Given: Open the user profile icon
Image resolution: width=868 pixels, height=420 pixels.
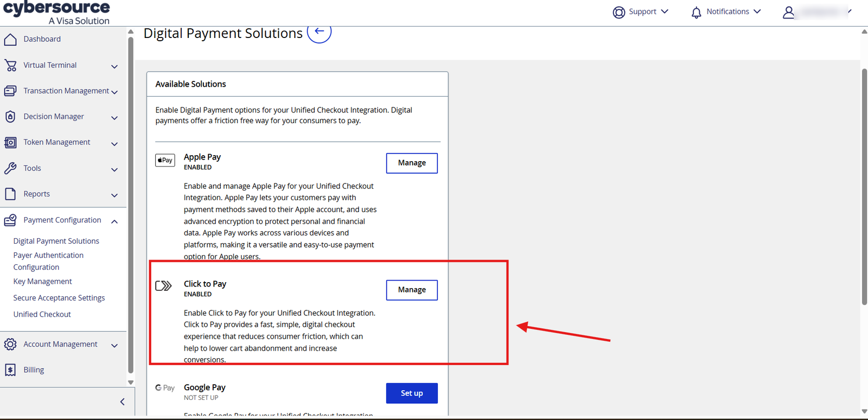Looking at the screenshot, I should coord(789,12).
